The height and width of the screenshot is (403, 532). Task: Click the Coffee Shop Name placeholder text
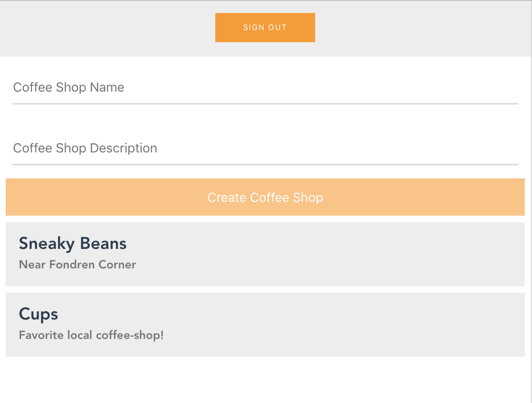pos(69,87)
